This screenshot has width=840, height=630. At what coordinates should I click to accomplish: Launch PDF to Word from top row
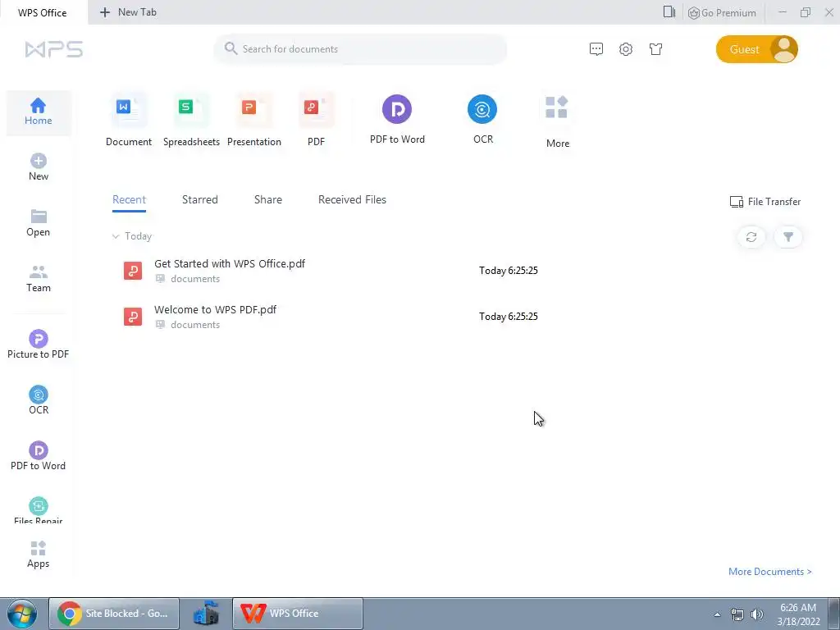(397, 120)
